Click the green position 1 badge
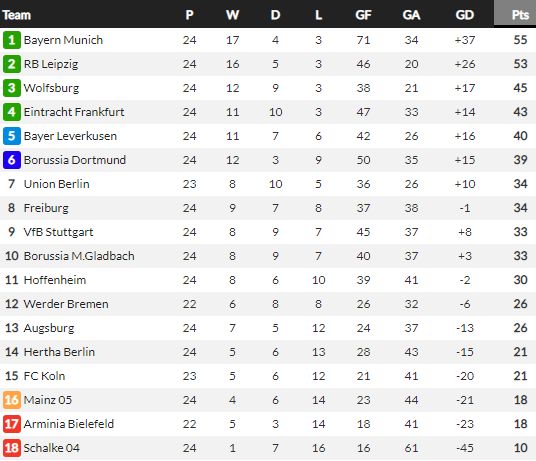This screenshot has height=461, width=536. click(12, 40)
